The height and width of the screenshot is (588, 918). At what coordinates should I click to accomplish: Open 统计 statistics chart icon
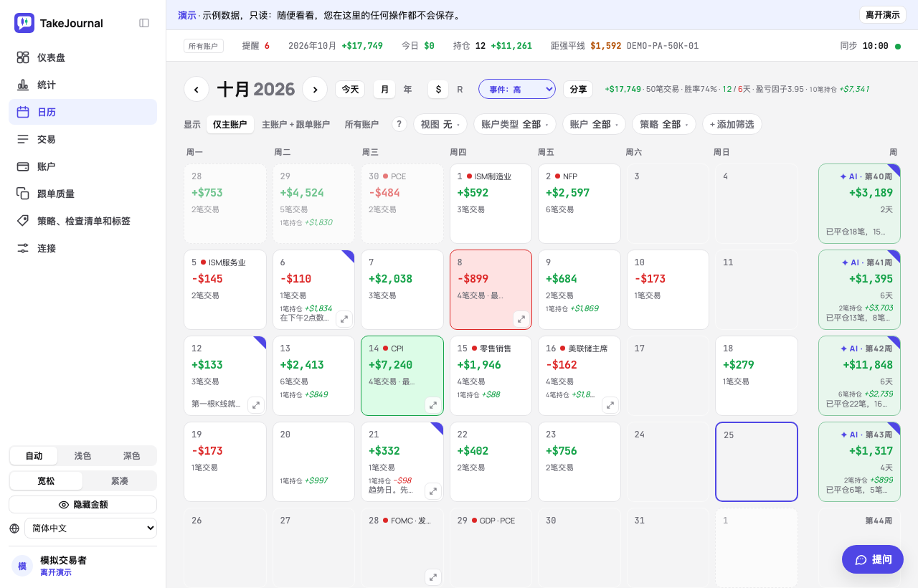point(23,85)
